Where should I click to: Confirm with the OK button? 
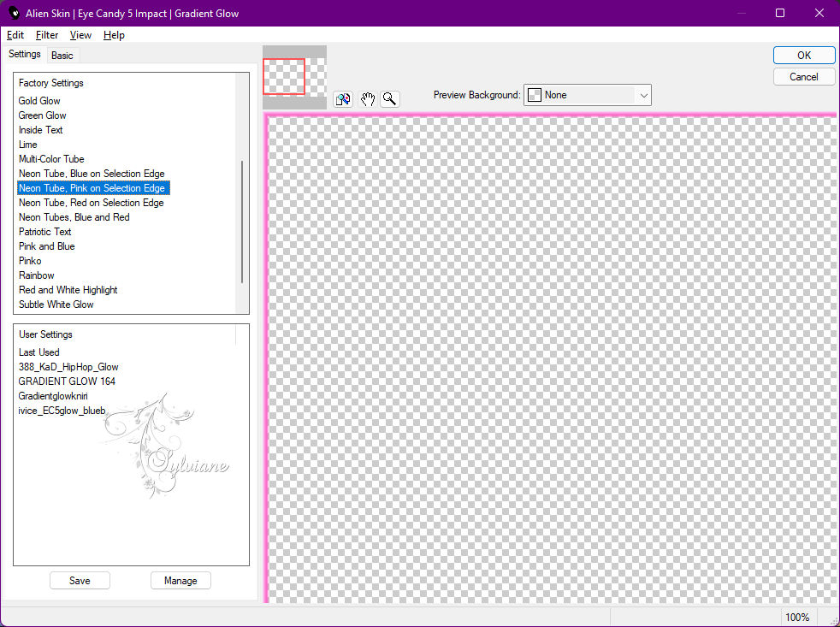[803, 56]
